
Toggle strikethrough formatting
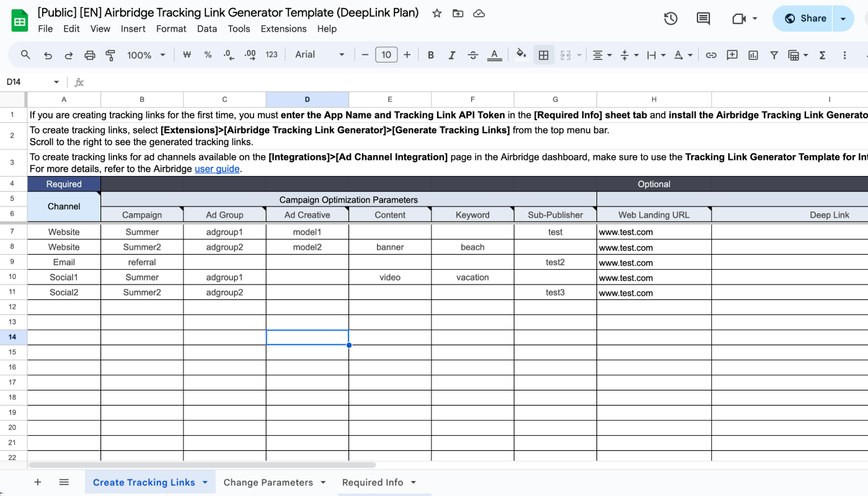click(x=473, y=55)
